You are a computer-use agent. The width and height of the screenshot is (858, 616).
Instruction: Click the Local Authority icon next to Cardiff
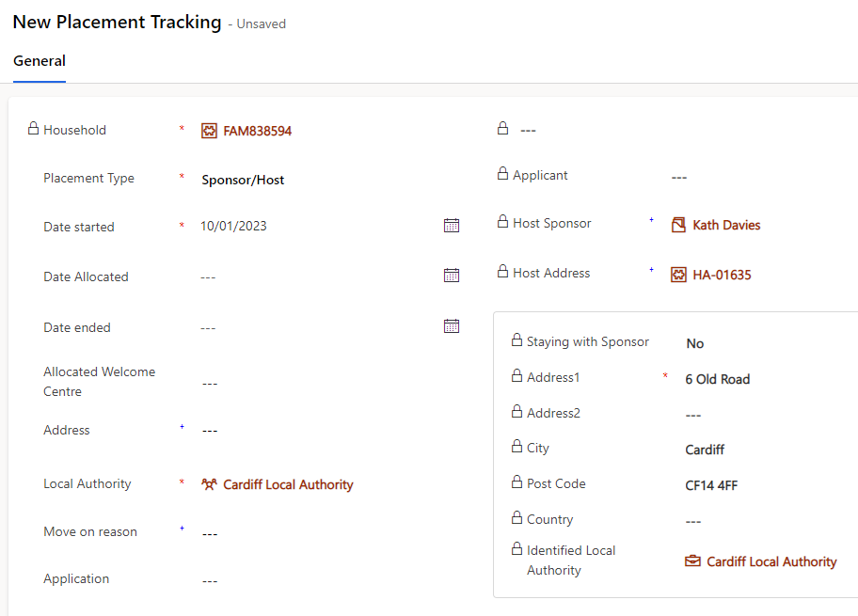click(x=210, y=484)
